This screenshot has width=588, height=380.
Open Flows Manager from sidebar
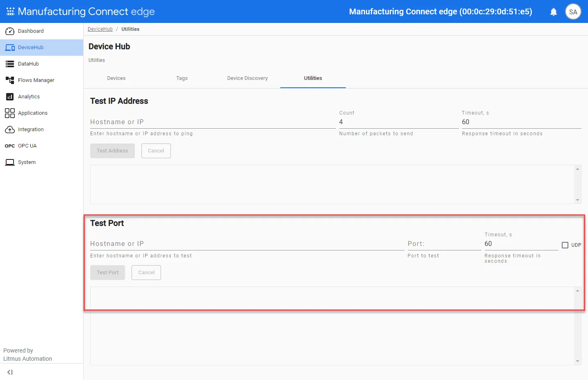(41, 80)
